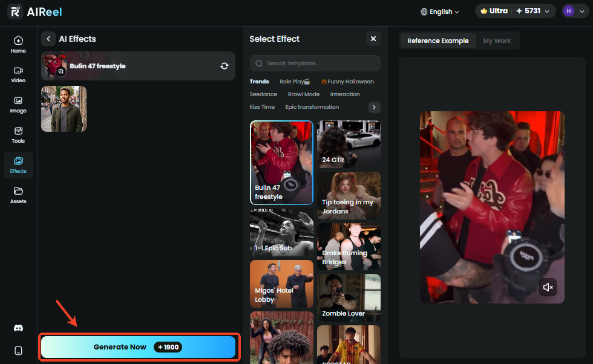Choose the Migos' Hotel Lobby effect
The width and height of the screenshot is (593, 364).
[x=281, y=284]
